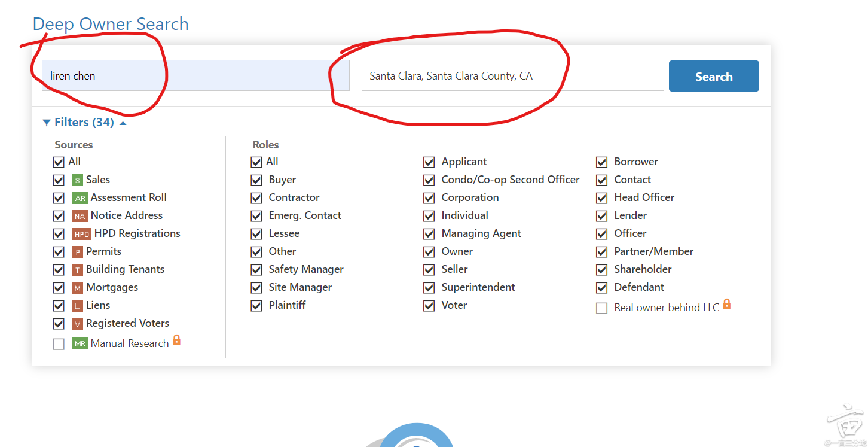The image size is (868, 447).
Task: Click the funnel icon next to Filters
Action: [47, 123]
